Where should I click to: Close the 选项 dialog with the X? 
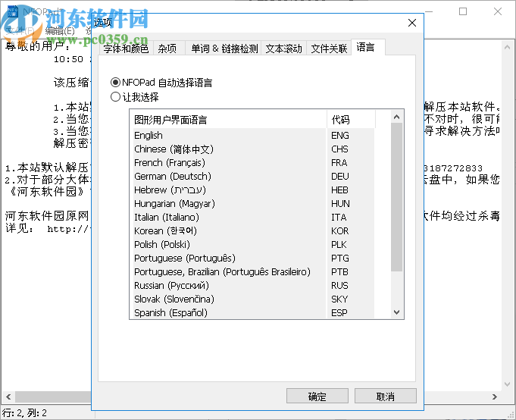(x=412, y=23)
